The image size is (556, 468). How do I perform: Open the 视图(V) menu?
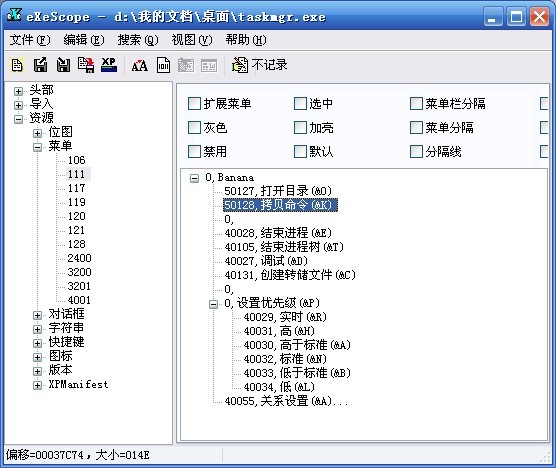coord(192,40)
